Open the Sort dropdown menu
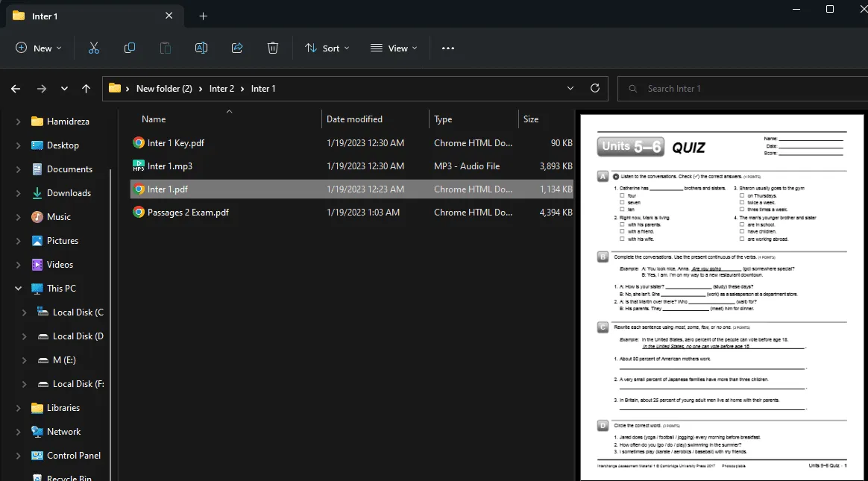Image resolution: width=868 pixels, height=481 pixels. pos(322,48)
